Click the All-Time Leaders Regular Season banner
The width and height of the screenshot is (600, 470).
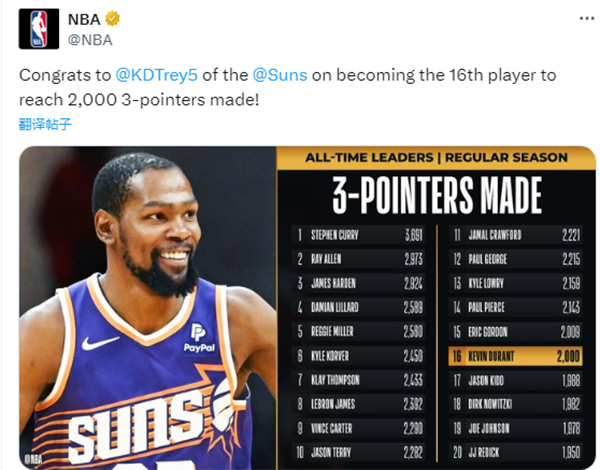click(436, 157)
